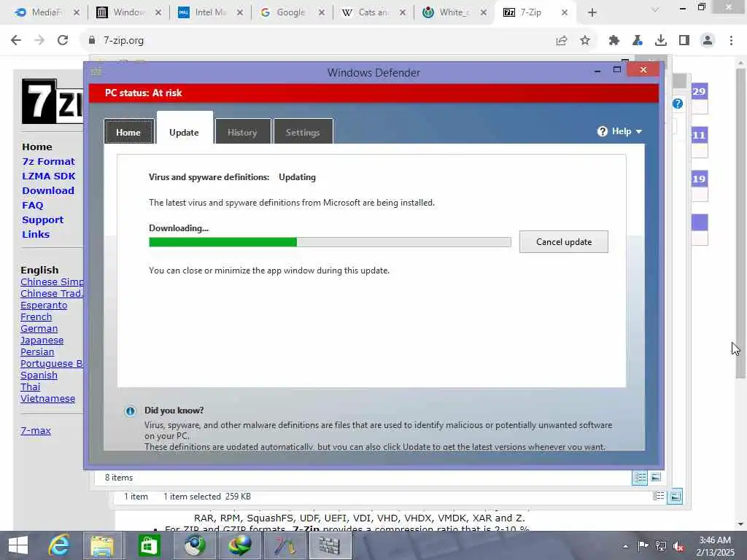
Task: Bookmark this page with star icon
Action: click(x=585, y=41)
